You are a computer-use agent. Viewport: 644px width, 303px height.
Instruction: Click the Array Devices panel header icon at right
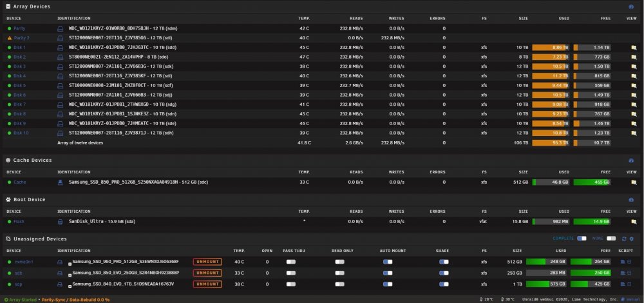631,6
